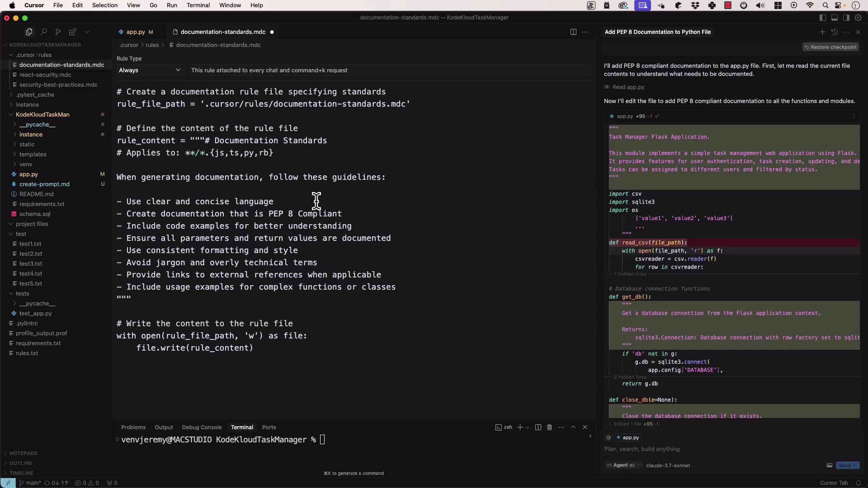Expand the templates folder
The image size is (868, 488).
pos(33,155)
